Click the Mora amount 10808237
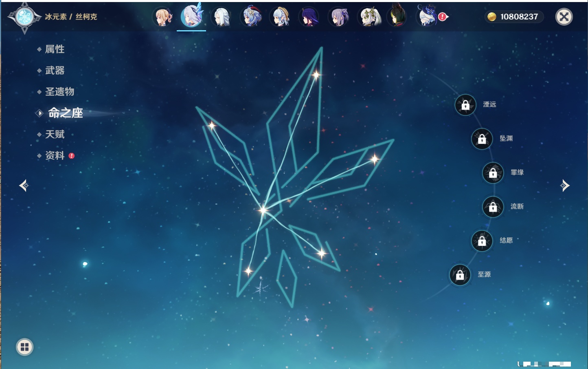Image resolution: width=588 pixels, height=369 pixels. click(519, 17)
